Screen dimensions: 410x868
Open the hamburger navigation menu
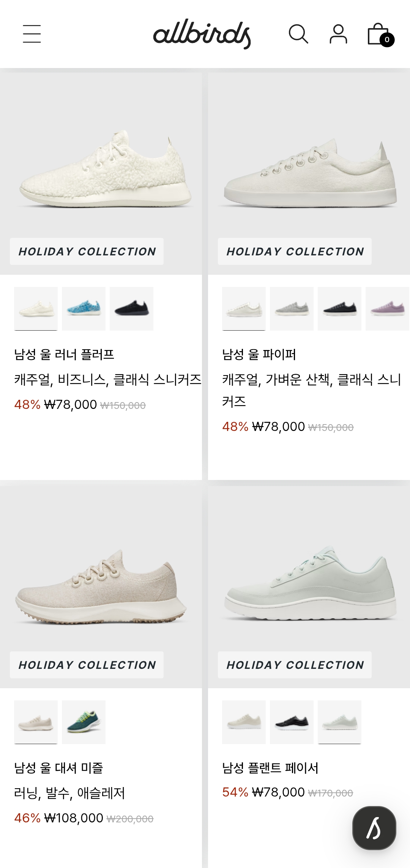32,34
